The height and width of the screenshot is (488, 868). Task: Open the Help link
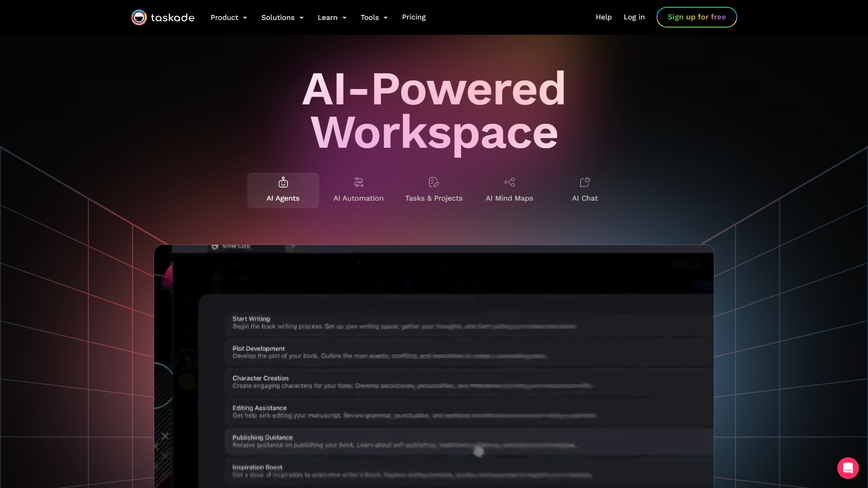[x=604, y=17]
